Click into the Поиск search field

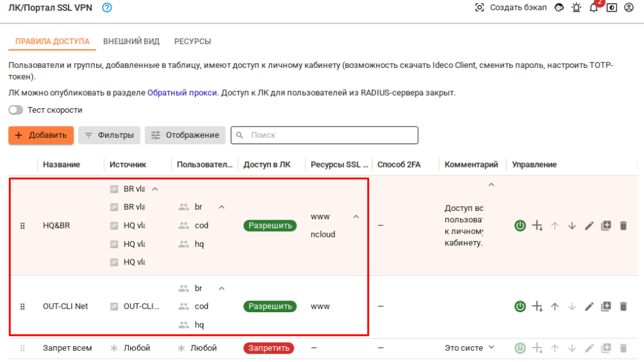(330, 135)
